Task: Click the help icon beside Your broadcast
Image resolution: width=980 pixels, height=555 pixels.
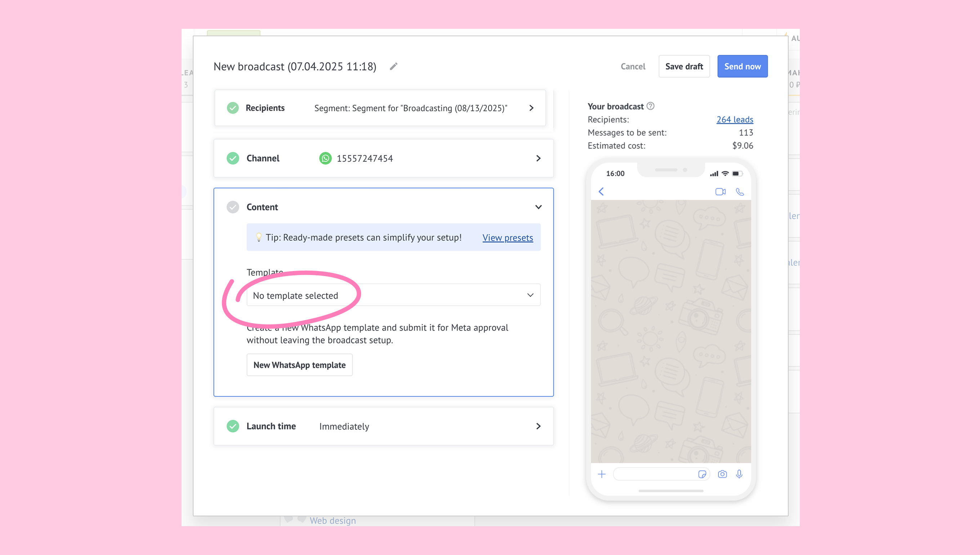Action: pyautogui.click(x=650, y=106)
